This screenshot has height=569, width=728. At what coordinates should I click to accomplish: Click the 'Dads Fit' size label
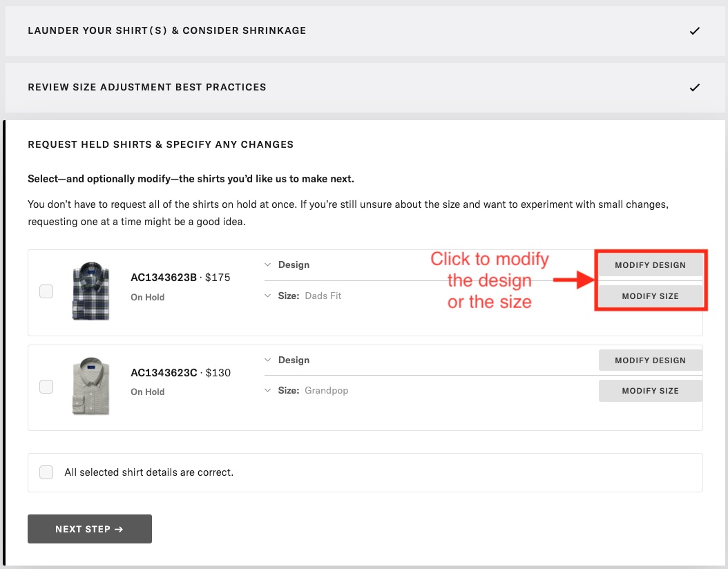(x=323, y=296)
